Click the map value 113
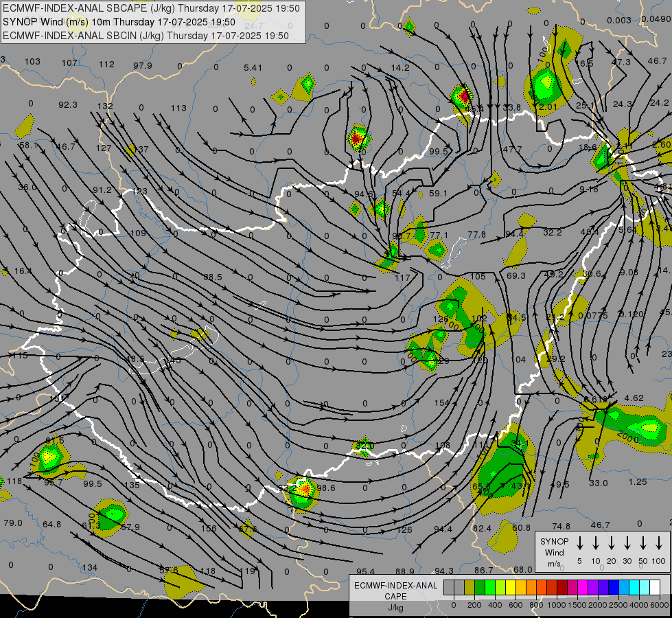This screenshot has width=672, height=618. pos(178,108)
